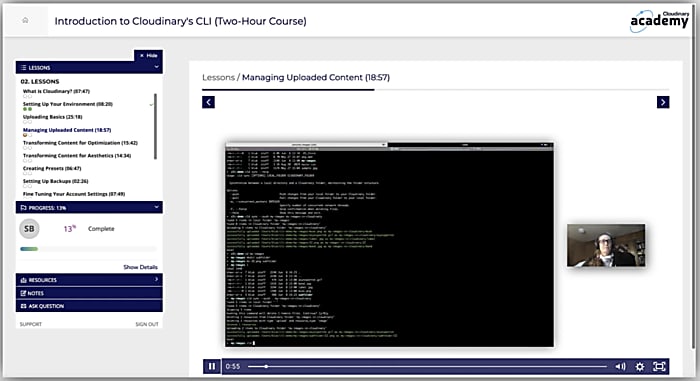Collapse the LESSONS panel chevron
This screenshot has height=381, width=700.
156,67
